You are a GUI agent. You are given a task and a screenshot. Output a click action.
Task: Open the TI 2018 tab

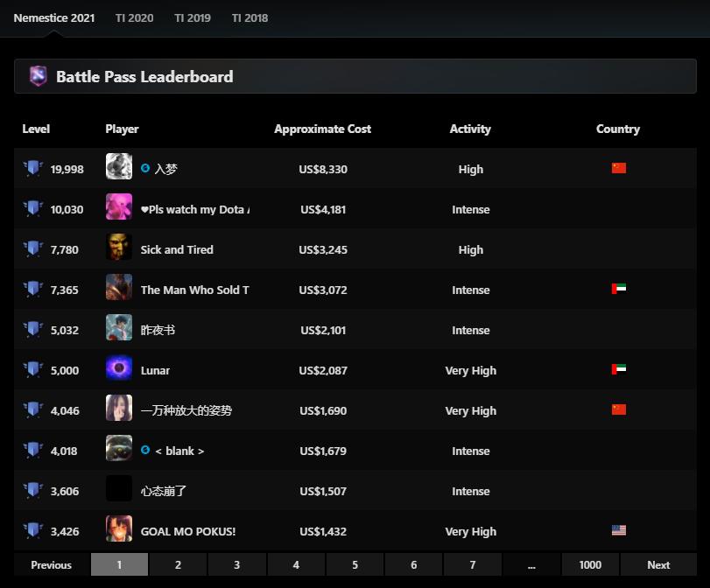pyautogui.click(x=250, y=18)
